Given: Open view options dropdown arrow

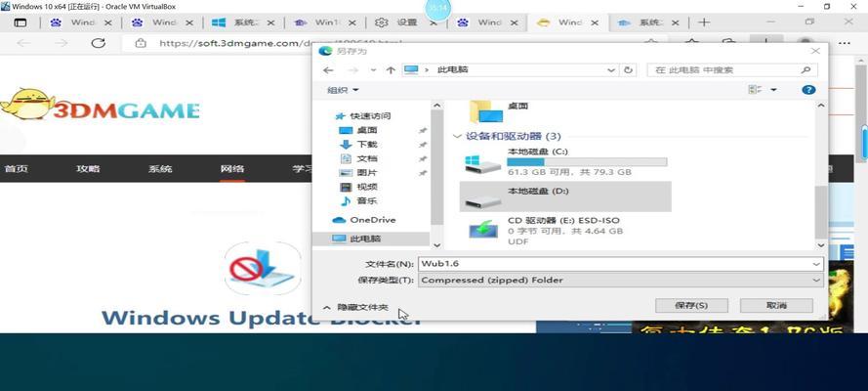Looking at the screenshot, I should tap(773, 90).
